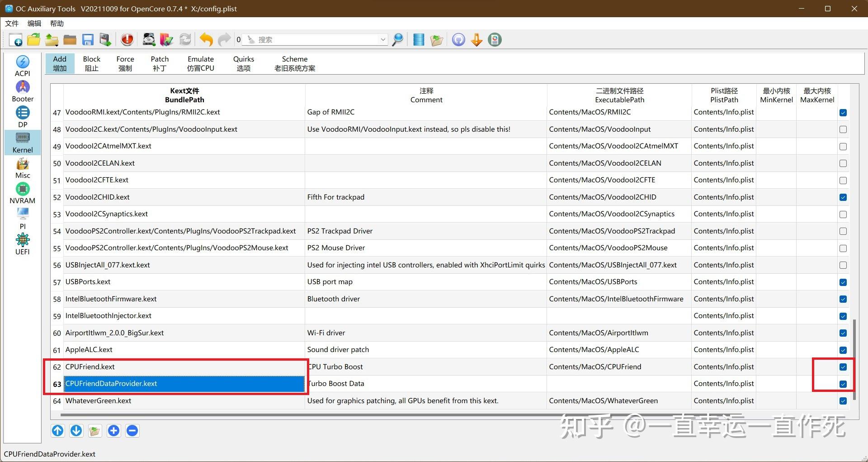Screen dimensions: 868x462
Task: Click the orange download arrow update icon
Action: click(x=476, y=40)
